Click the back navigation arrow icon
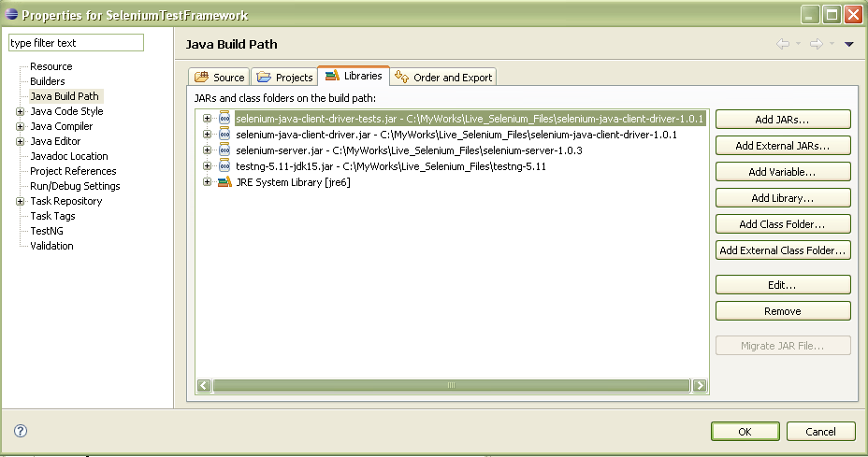Image resolution: width=868 pixels, height=457 pixels. (783, 44)
